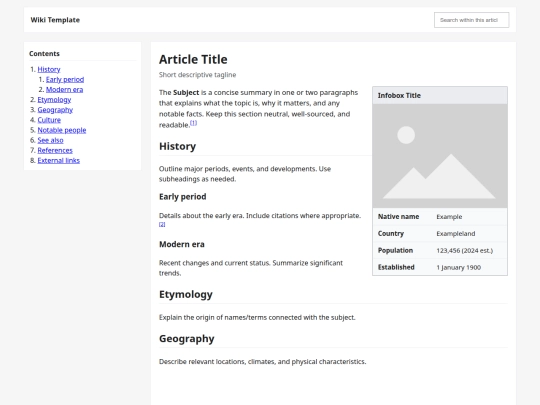This screenshot has height=405, width=540.
Task: Jump to Modern era in contents
Action: pos(64,90)
